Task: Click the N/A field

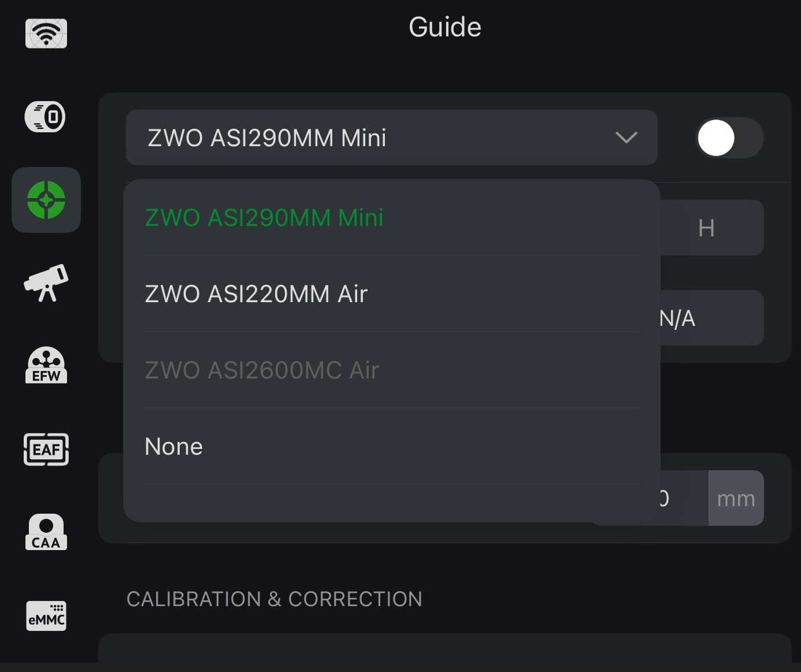Action: (x=711, y=318)
